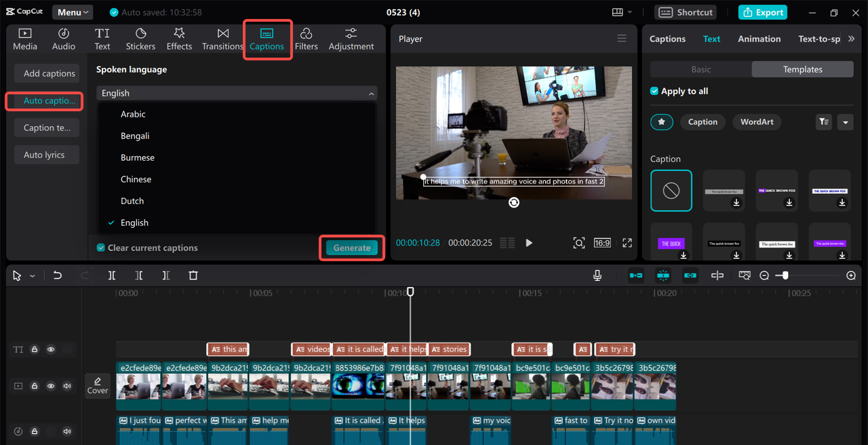Open the player hamburger menu
868x445 pixels.
(622, 39)
